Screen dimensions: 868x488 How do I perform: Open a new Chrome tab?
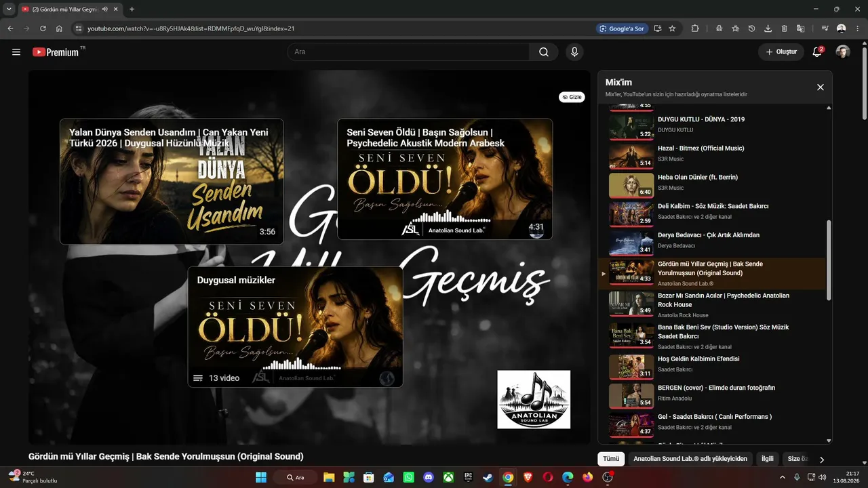[x=132, y=9]
